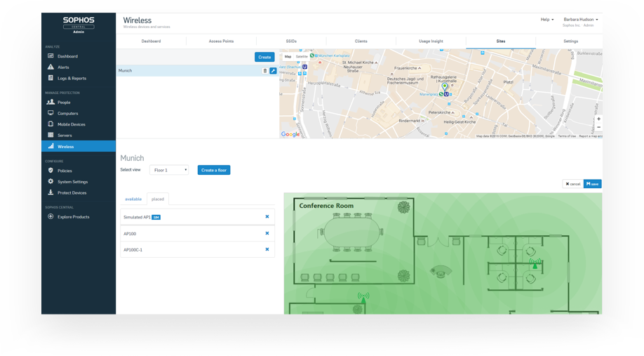Screen dimensions: 644x356
Task: Switch map to Satellite view
Action: [x=301, y=56]
